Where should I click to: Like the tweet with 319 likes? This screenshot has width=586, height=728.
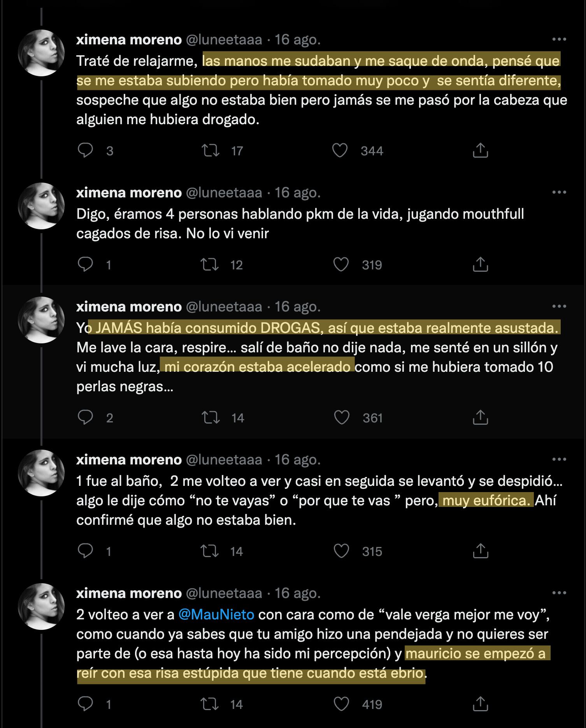pyautogui.click(x=341, y=264)
